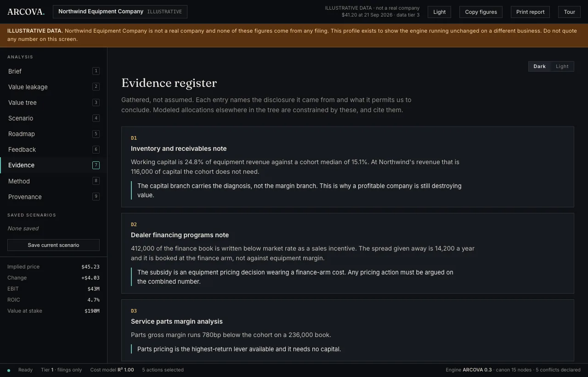
Task: Click the EBIT value $43M
Action: tap(93, 289)
